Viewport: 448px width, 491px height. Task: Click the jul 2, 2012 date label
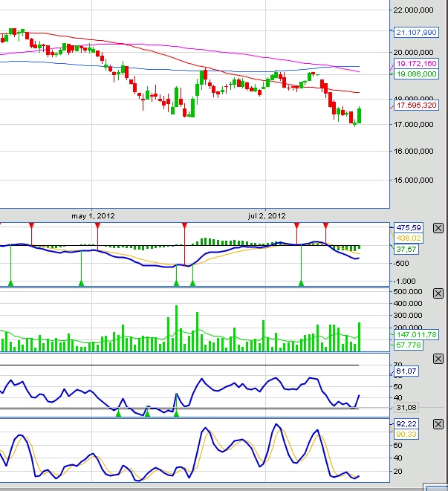point(266,215)
